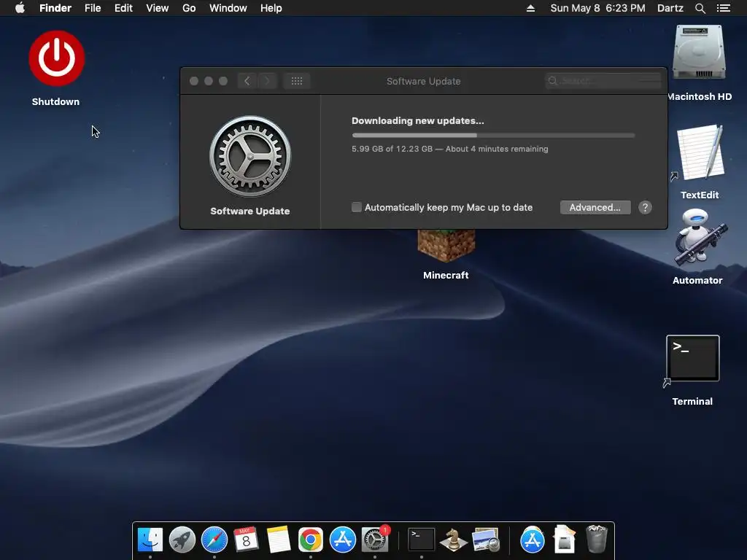
Task: Open Notes in the Dock
Action: [x=278, y=540]
